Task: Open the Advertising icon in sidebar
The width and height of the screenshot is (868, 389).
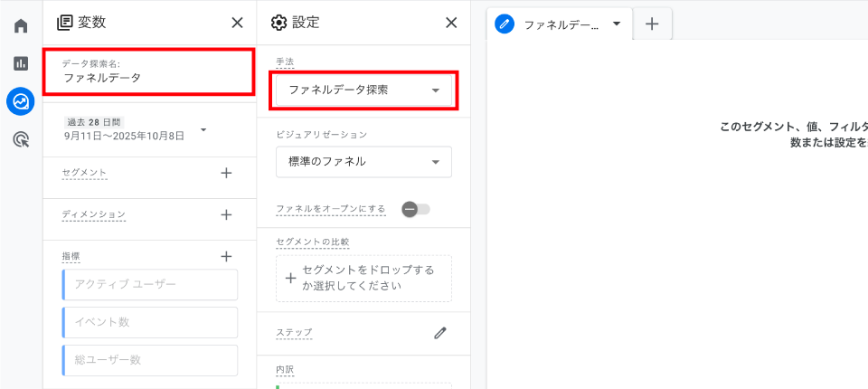Action: pos(21,139)
